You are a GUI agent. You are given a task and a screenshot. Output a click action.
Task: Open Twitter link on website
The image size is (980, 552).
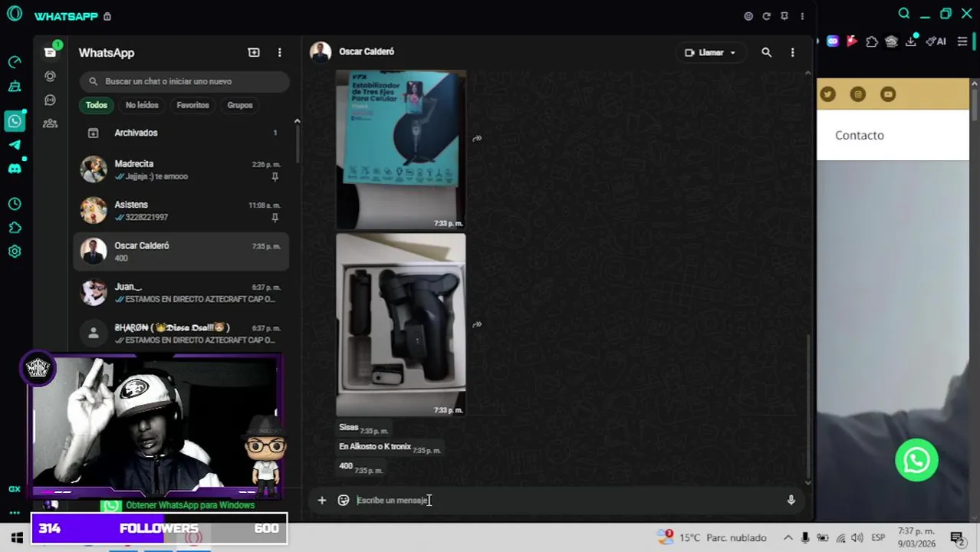click(x=827, y=94)
